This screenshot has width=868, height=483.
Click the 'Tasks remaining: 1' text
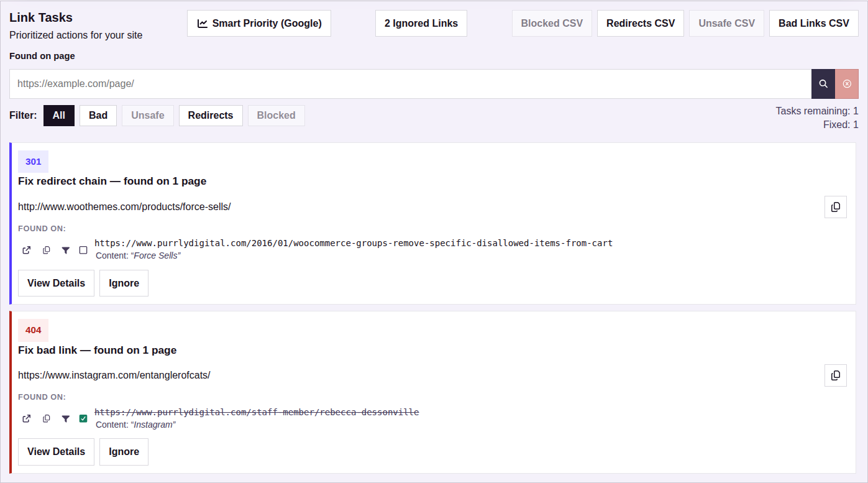(817, 111)
